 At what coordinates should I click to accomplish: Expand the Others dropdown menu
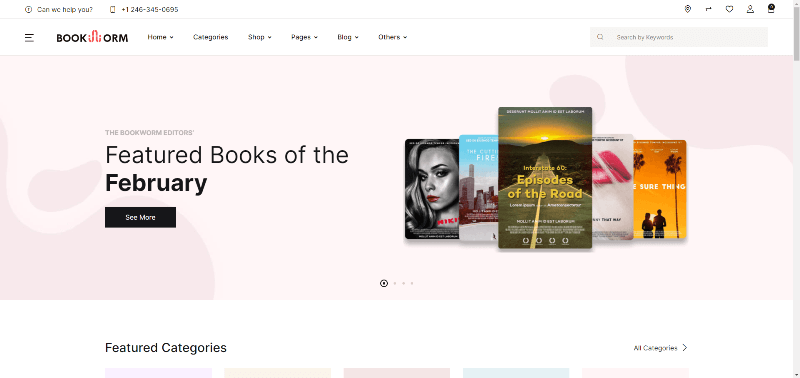(x=393, y=37)
